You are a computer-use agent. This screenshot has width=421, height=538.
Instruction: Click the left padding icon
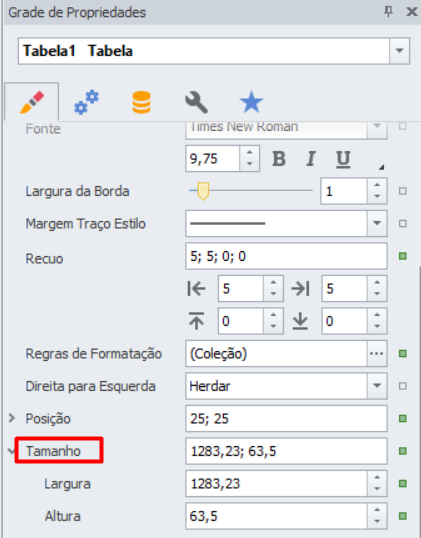point(196,288)
